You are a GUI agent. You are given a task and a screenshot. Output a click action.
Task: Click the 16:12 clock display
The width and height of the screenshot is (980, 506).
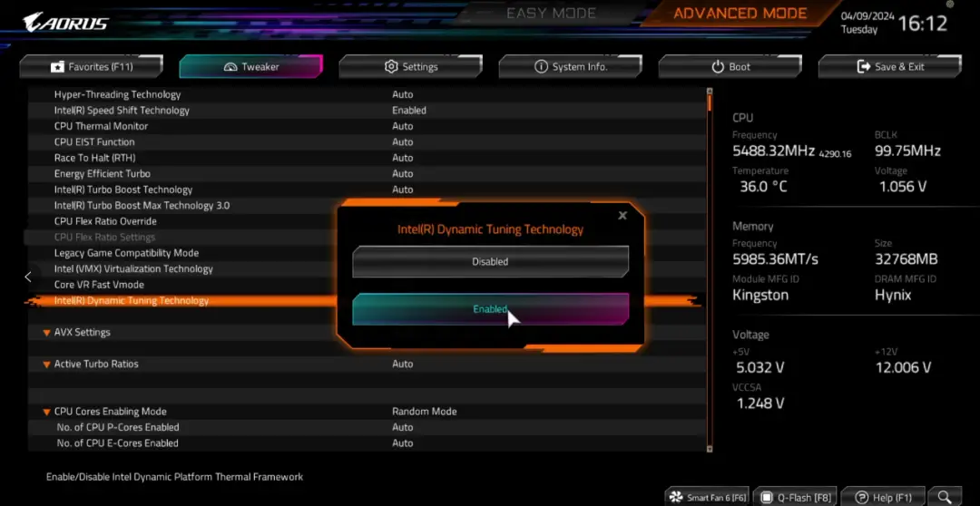pos(923,24)
